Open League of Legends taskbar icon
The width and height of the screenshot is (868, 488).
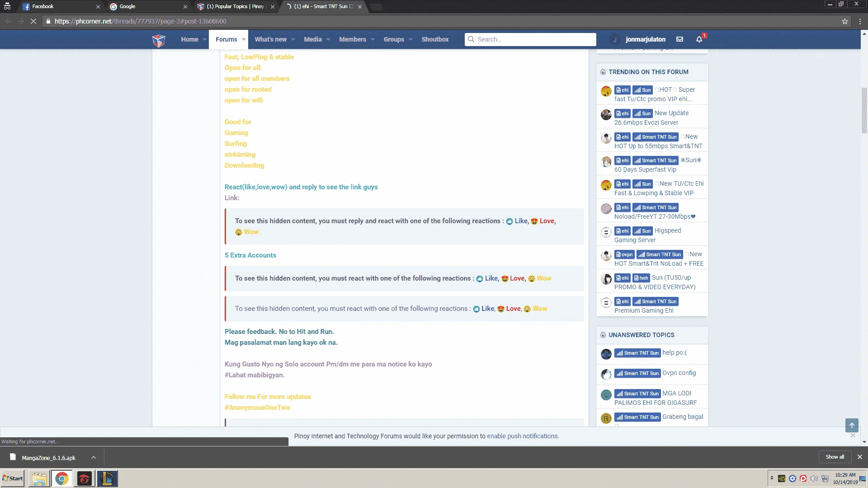pyautogui.click(x=107, y=479)
